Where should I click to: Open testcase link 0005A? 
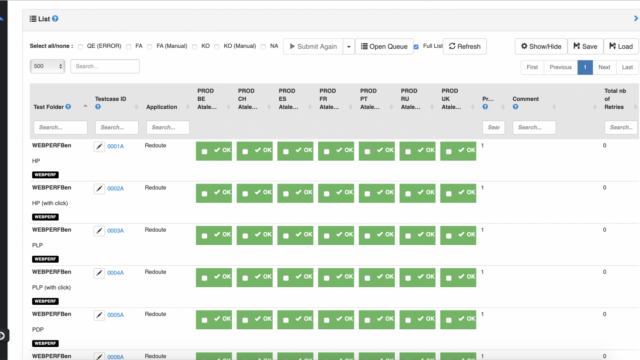pos(116,315)
